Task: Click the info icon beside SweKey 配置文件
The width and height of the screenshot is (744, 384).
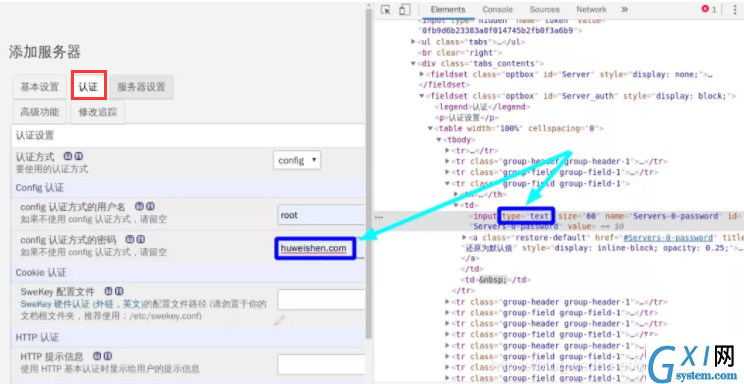Action: click(119, 291)
